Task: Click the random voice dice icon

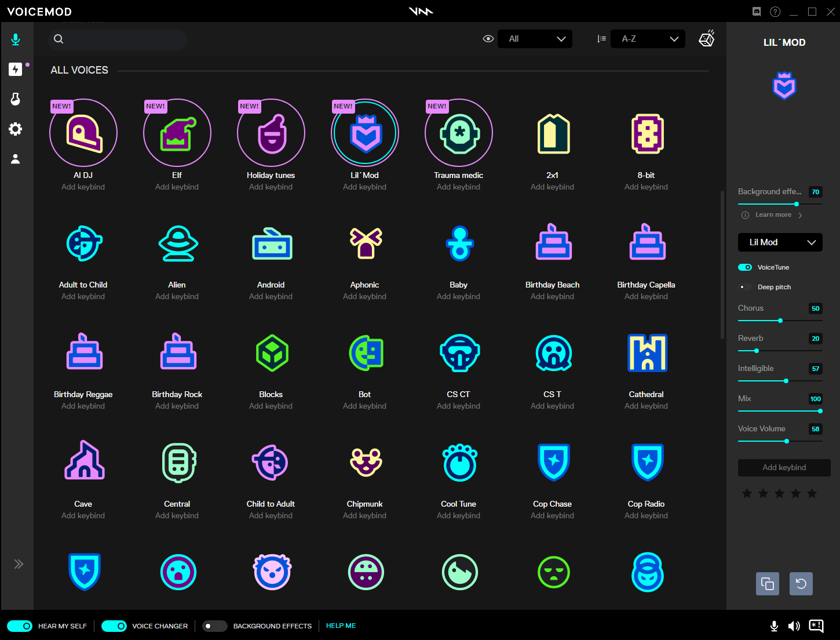Action: coord(707,38)
